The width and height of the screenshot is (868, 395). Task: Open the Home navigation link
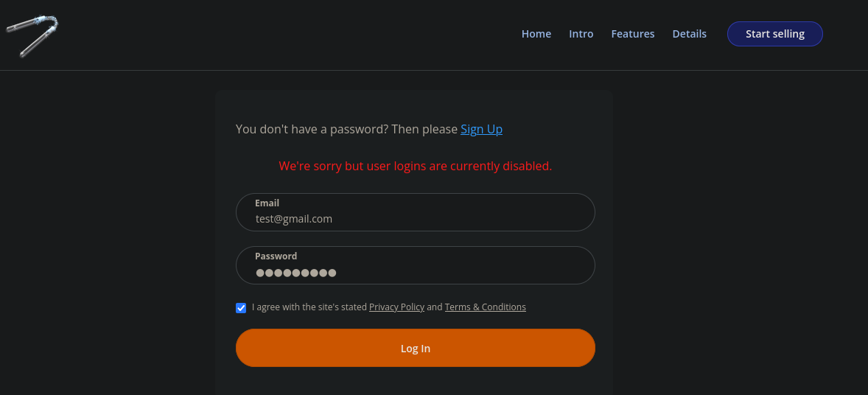point(536,34)
